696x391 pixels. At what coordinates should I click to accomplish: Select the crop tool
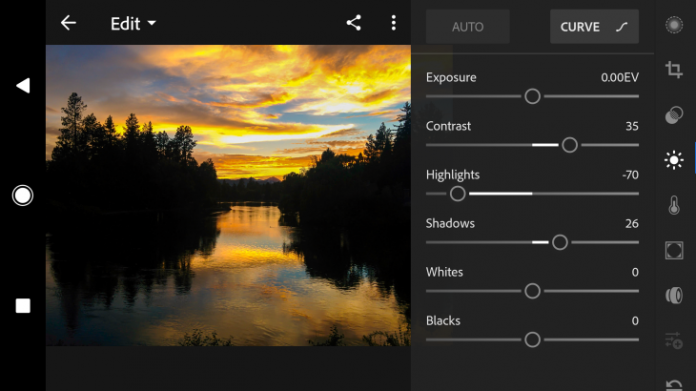pos(674,70)
